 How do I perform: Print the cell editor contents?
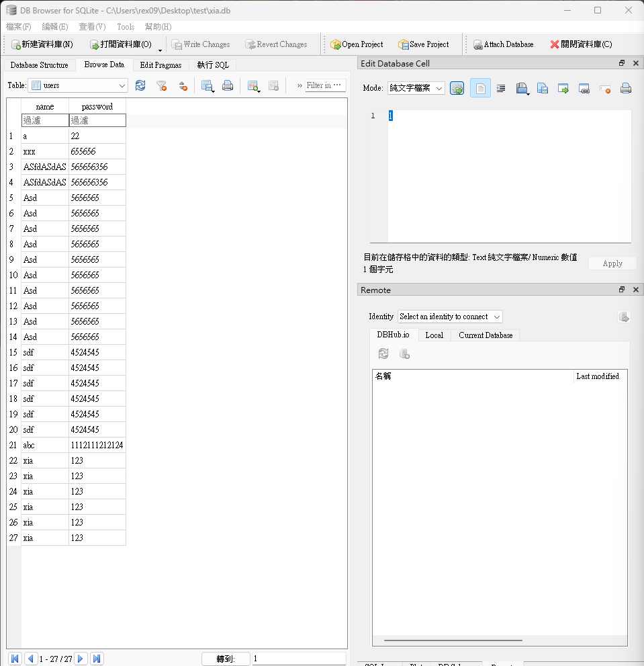tap(625, 88)
